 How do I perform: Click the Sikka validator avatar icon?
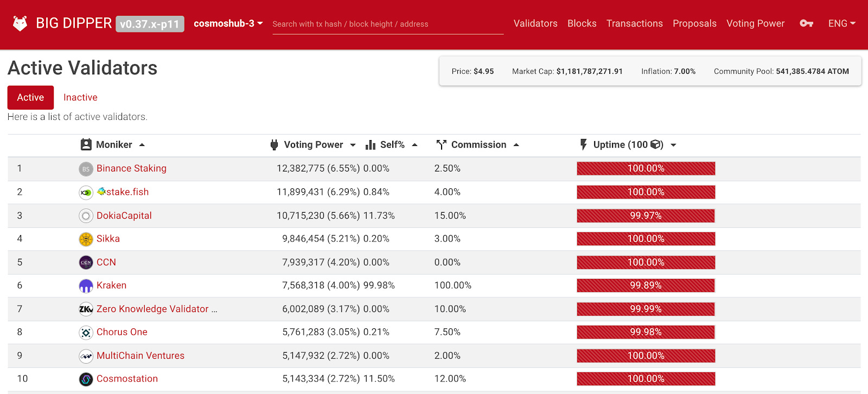point(86,239)
